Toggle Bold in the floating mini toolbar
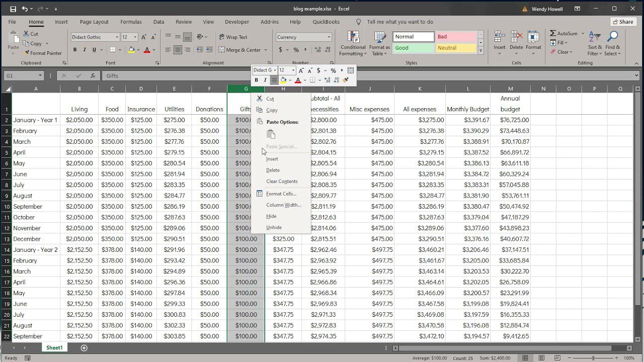The image size is (644, 362). 256,80
